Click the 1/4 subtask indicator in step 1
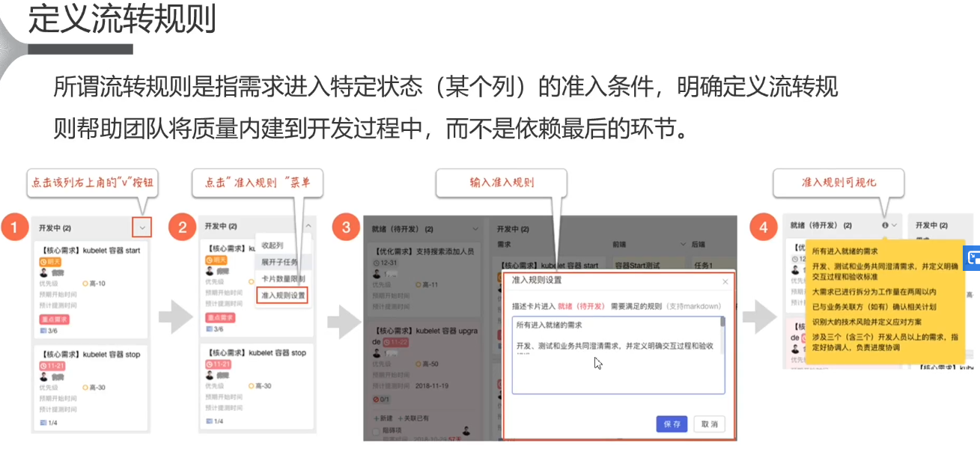The width and height of the screenshot is (980, 452). point(48,423)
